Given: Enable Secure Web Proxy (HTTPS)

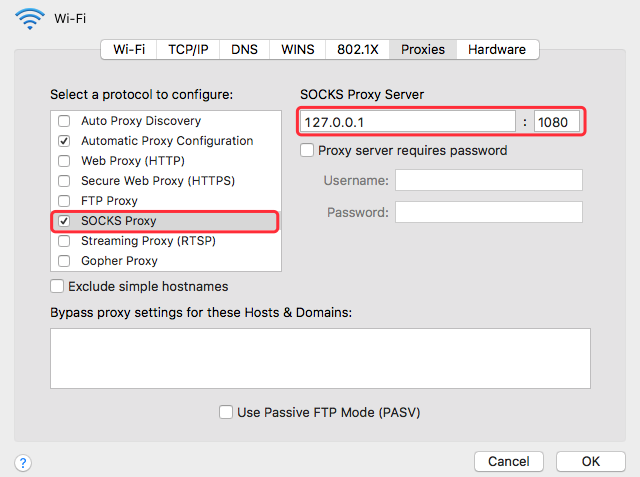Looking at the screenshot, I should pyautogui.click(x=64, y=181).
